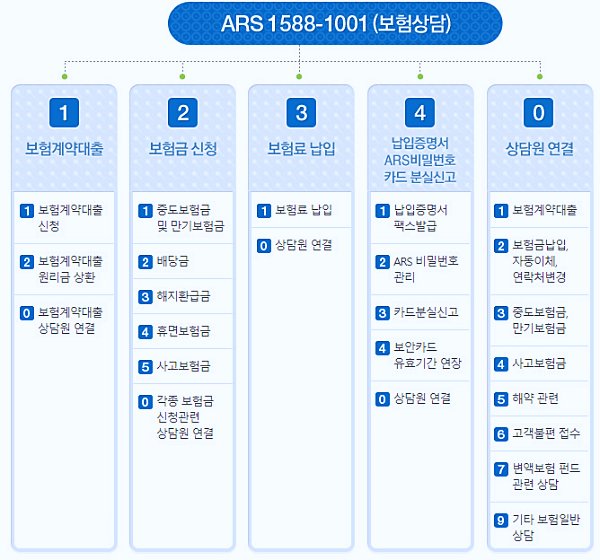Select the 납입증명서 팩스발급 text
The width and height of the screenshot is (600, 560).
coord(421,218)
